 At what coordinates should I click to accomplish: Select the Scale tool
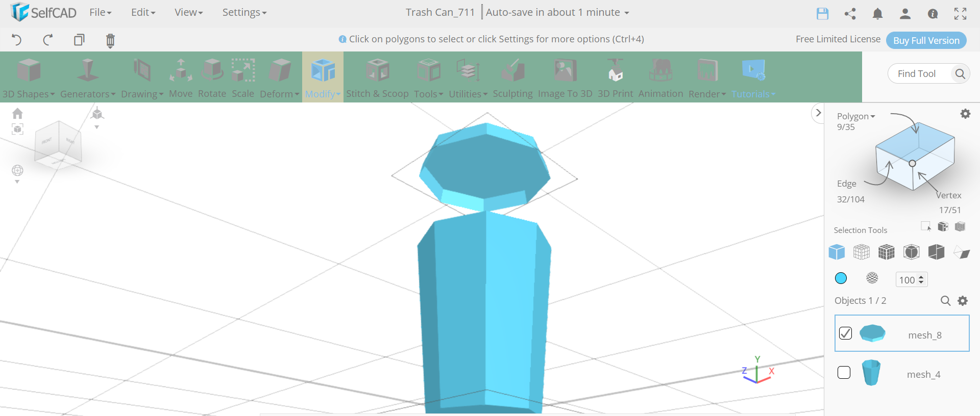(x=243, y=77)
